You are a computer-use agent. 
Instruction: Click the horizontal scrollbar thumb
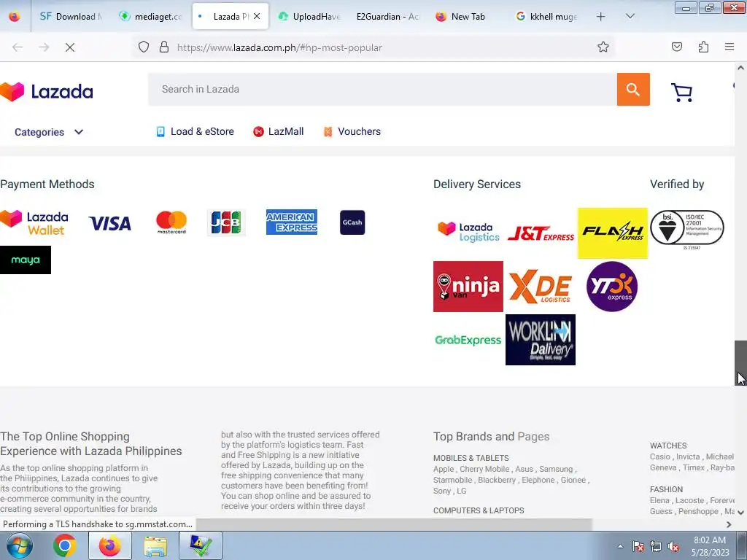point(394,524)
